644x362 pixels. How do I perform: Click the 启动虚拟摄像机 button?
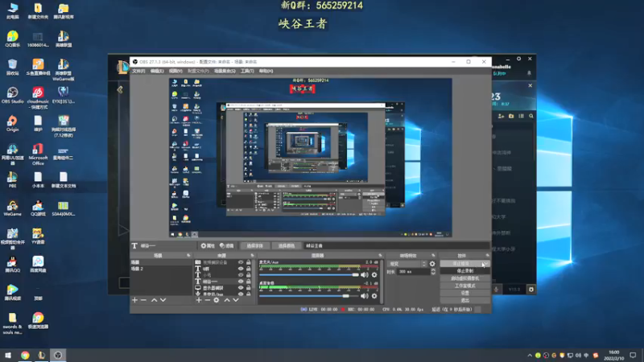coord(464,278)
